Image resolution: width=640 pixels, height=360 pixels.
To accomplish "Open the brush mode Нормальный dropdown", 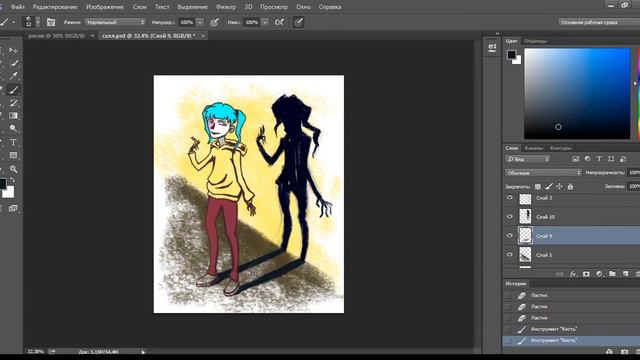I will pos(115,22).
